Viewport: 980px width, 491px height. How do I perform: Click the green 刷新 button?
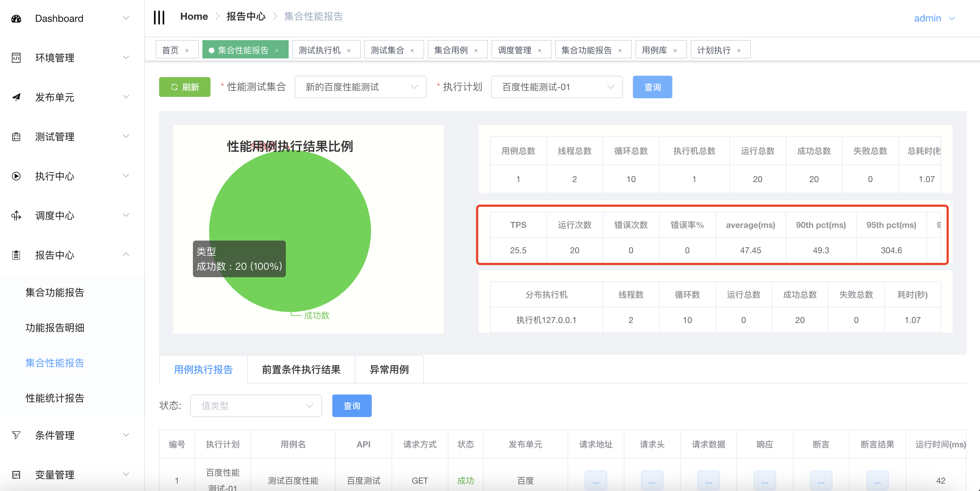[x=184, y=87]
